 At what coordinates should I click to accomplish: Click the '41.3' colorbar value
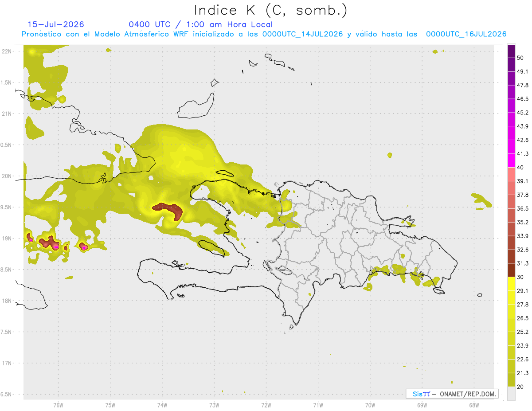523,154
